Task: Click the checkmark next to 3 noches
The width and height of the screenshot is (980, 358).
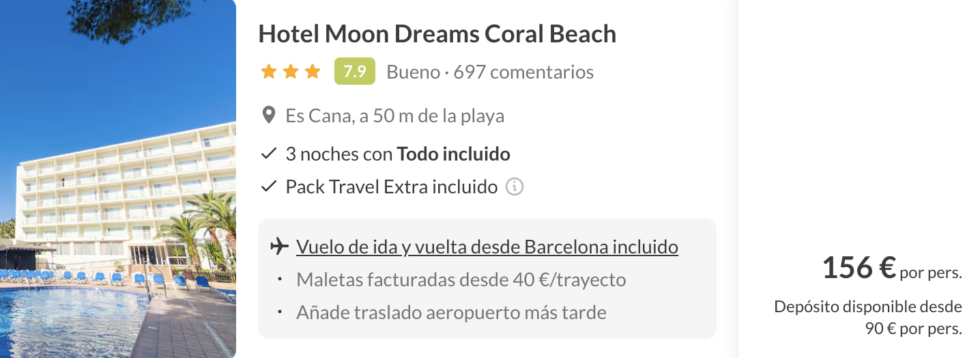Action: pos(268,154)
